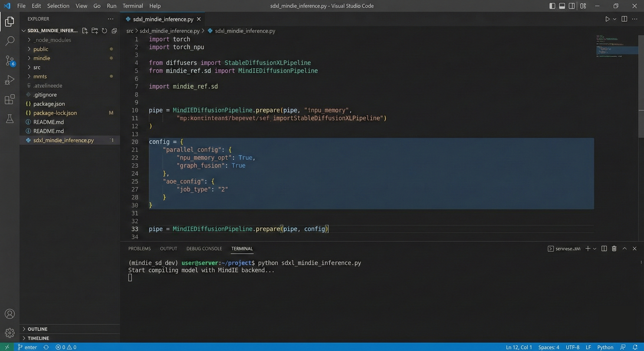Open Source Control view with 6 changes
Viewport: 644px width, 351px height.
click(x=10, y=60)
